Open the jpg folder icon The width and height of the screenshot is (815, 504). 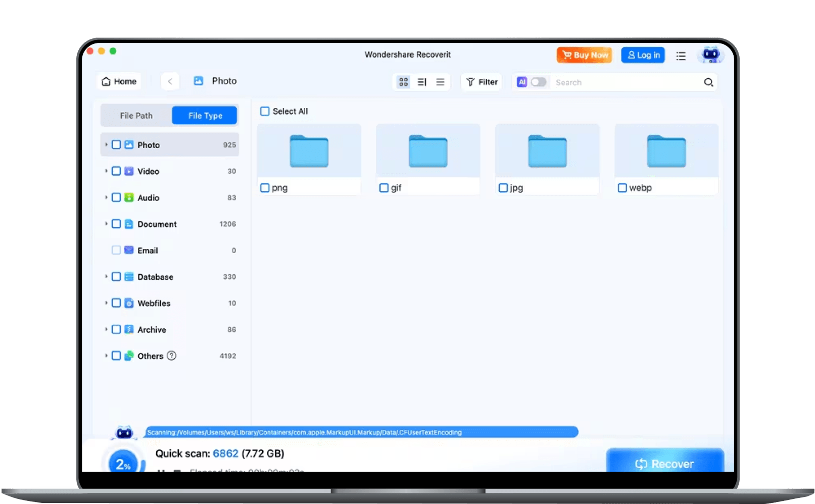tap(547, 150)
